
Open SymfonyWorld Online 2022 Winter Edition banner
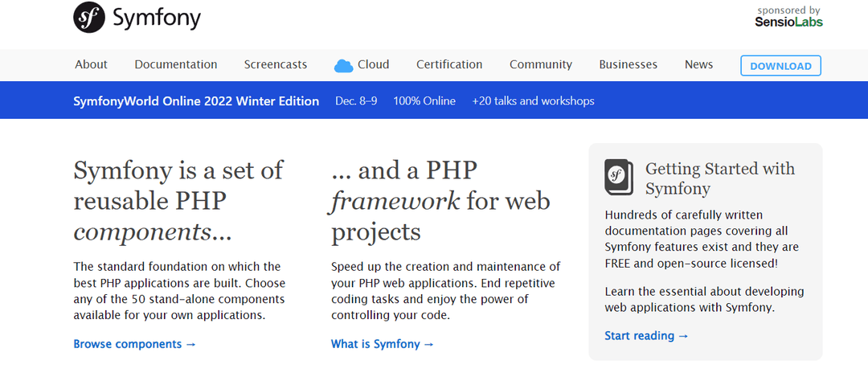point(196,100)
